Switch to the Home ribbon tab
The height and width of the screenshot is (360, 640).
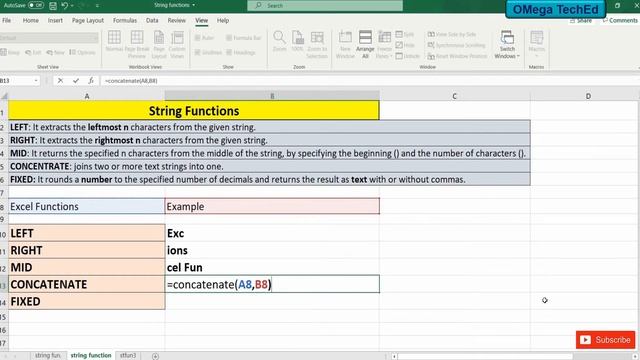pyautogui.click(x=31, y=20)
